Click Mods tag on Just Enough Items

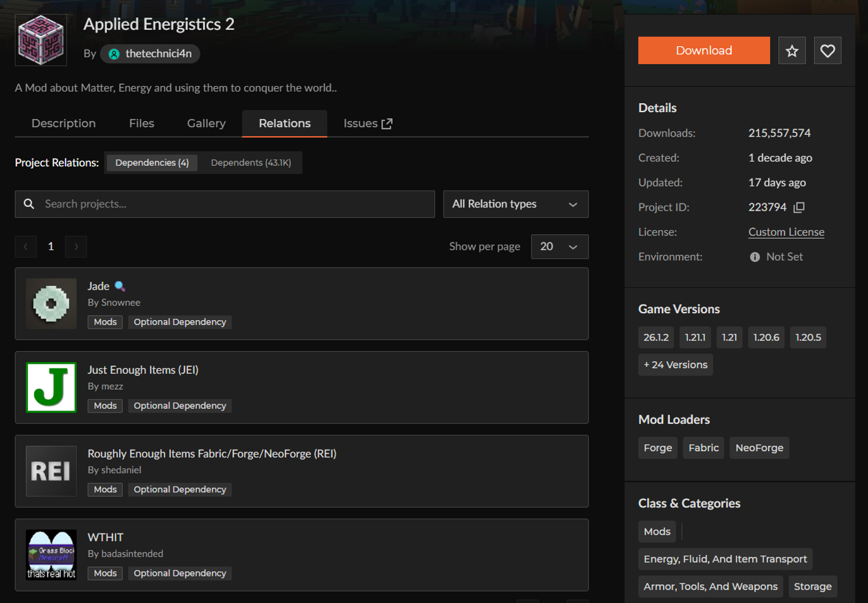[105, 406]
